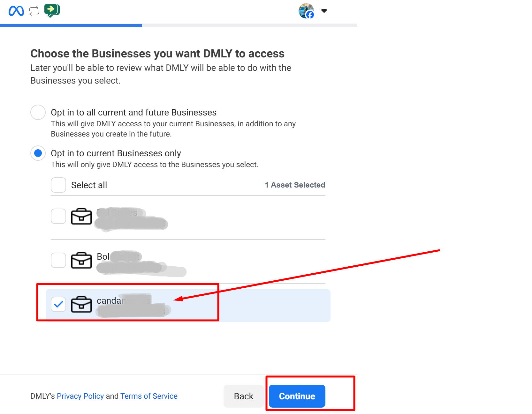Open DMLY's Privacy Policy link

tap(80, 396)
